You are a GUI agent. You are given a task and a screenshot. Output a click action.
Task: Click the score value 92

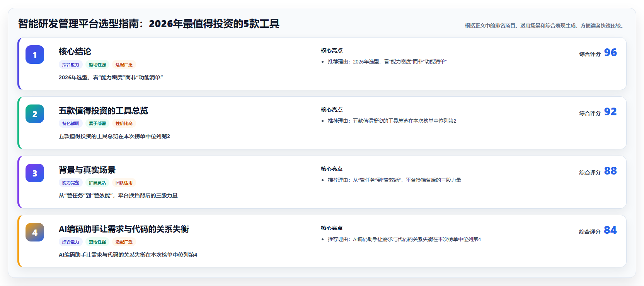(x=610, y=111)
